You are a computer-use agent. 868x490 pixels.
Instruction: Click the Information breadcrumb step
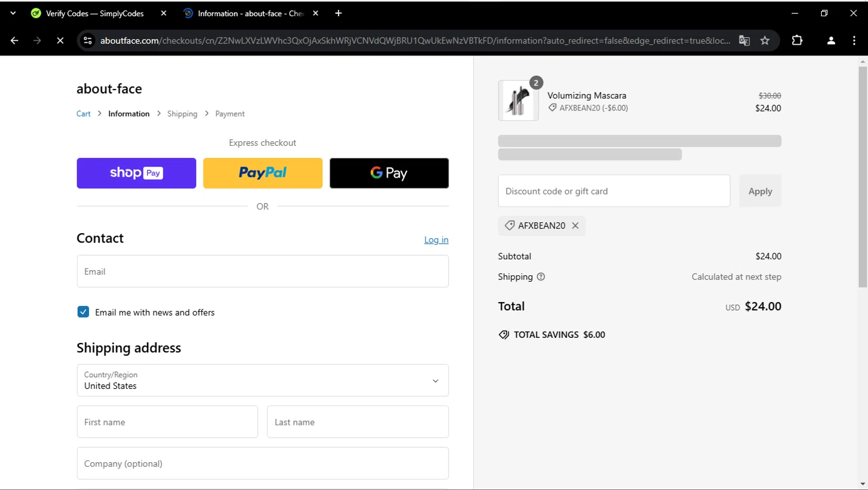point(129,114)
